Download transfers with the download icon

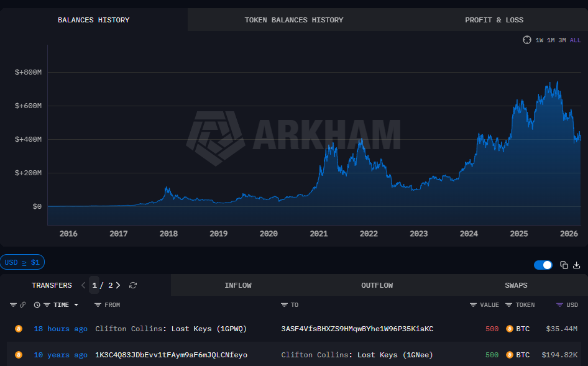pos(577,265)
